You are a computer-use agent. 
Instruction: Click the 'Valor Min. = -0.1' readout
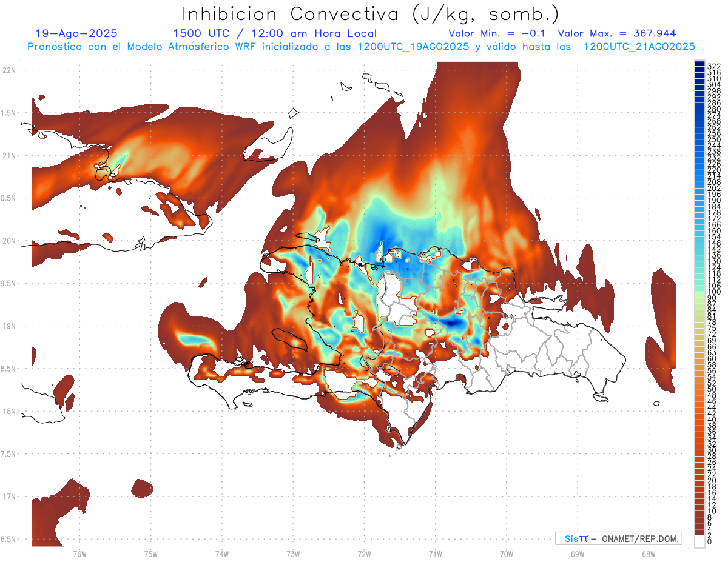pyautogui.click(x=497, y=33)
